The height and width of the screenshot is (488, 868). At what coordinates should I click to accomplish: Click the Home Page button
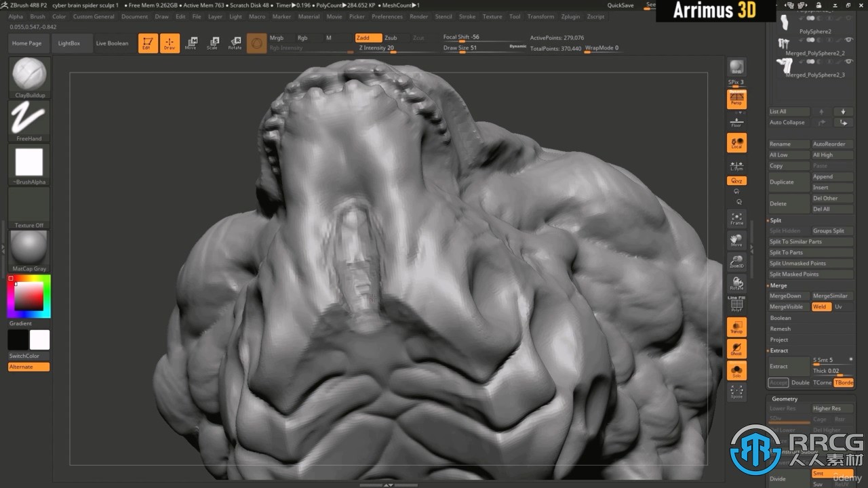[x=27, y=43]
